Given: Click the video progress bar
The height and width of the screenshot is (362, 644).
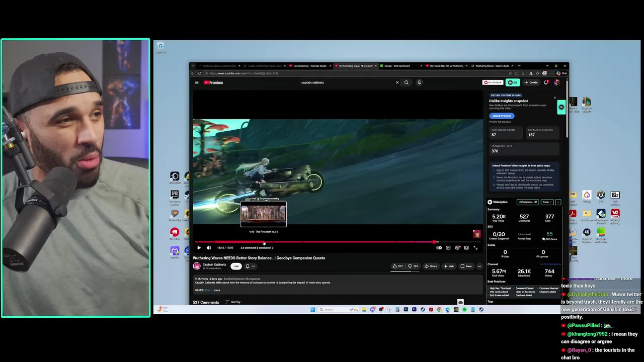Looking at the screenshot, I should coord(338,242).
